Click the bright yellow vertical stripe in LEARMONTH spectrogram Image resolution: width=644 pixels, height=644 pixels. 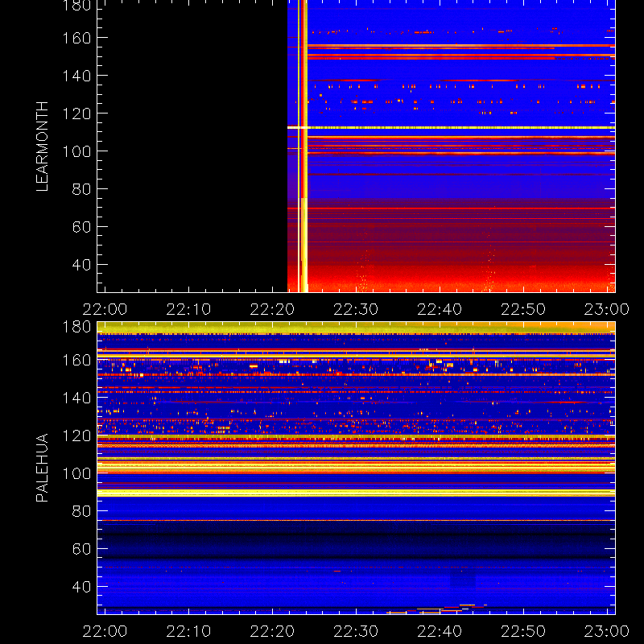[305, 146]
